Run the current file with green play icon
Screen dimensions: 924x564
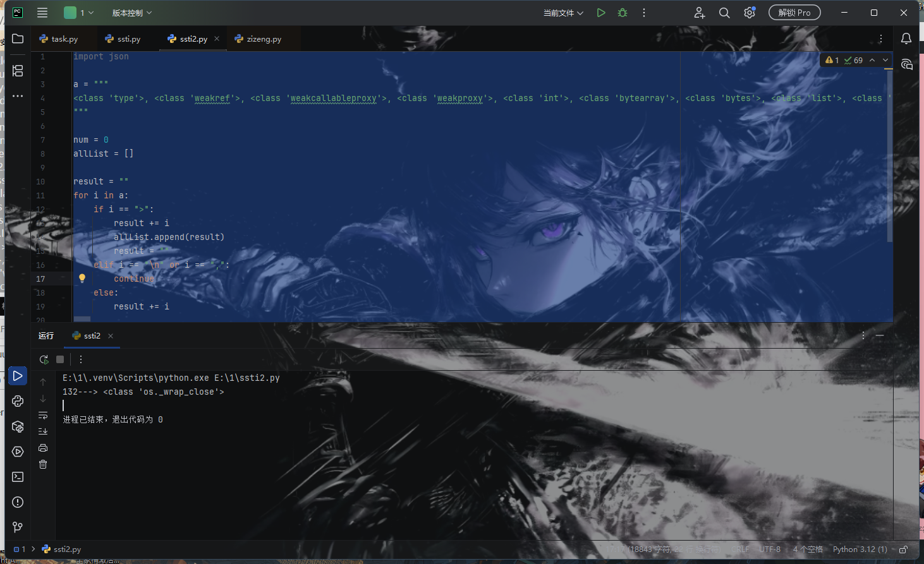pyautogui.click(x=601, y=13)
